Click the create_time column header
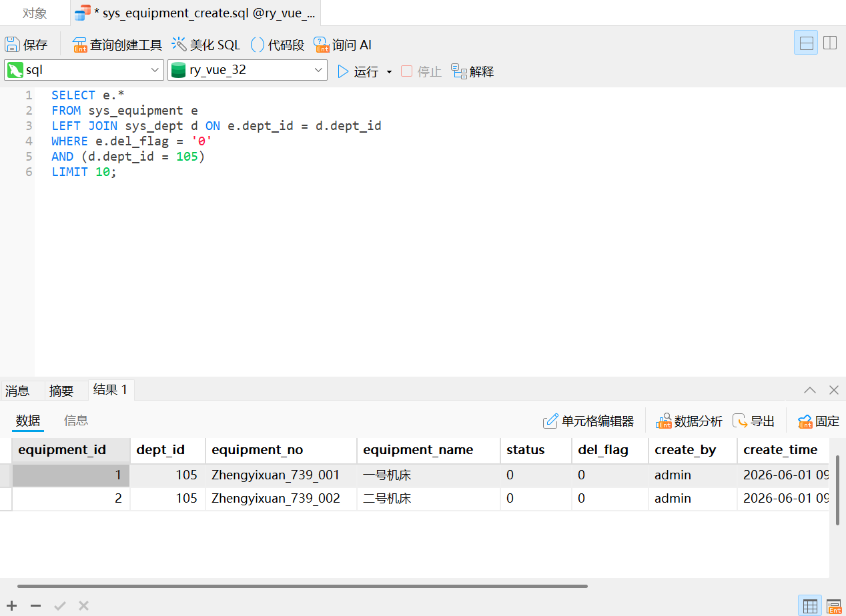The height and width of the screenshot is (616, 846). click(783, 450)
